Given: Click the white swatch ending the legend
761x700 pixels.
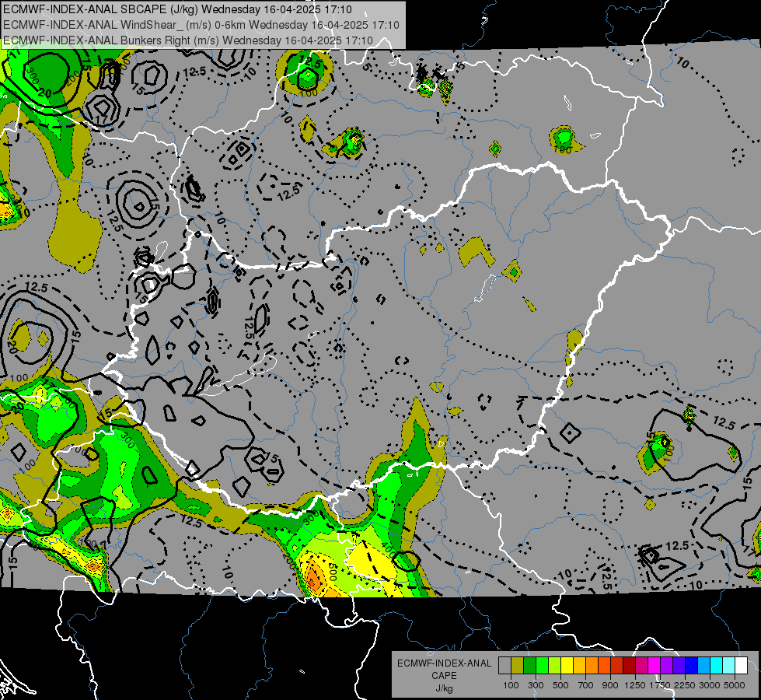Looking at the screenshot, I should point(741,666).
